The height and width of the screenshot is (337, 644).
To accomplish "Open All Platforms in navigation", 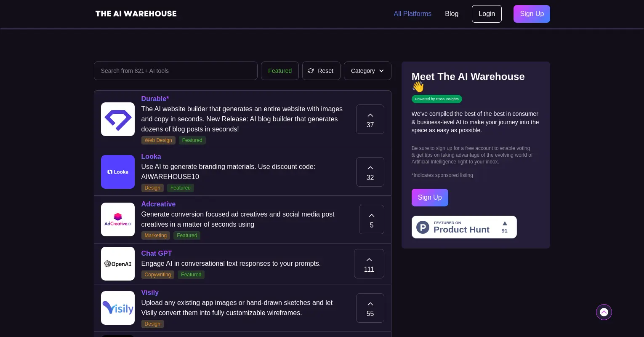I will click(x=412, y=13).
